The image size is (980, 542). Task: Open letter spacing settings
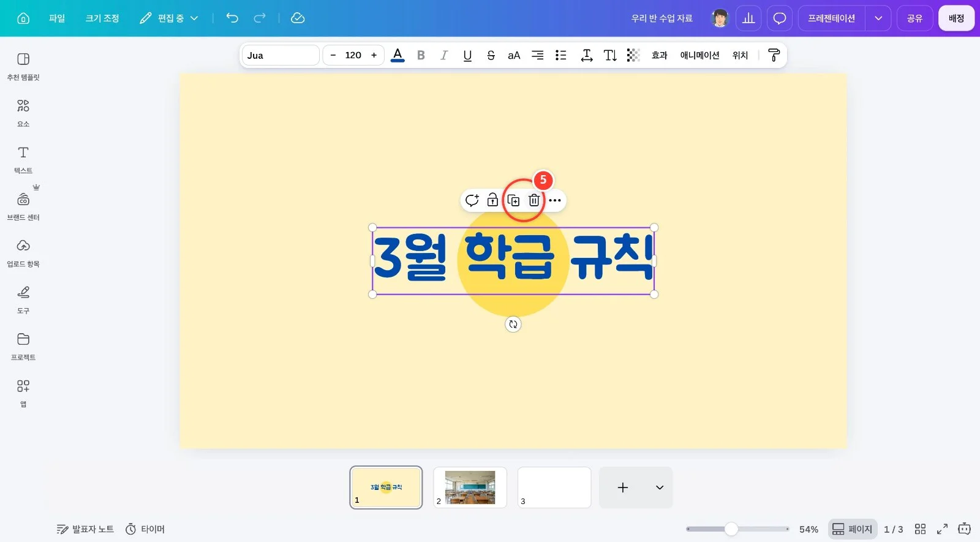[x=587, y=55]
